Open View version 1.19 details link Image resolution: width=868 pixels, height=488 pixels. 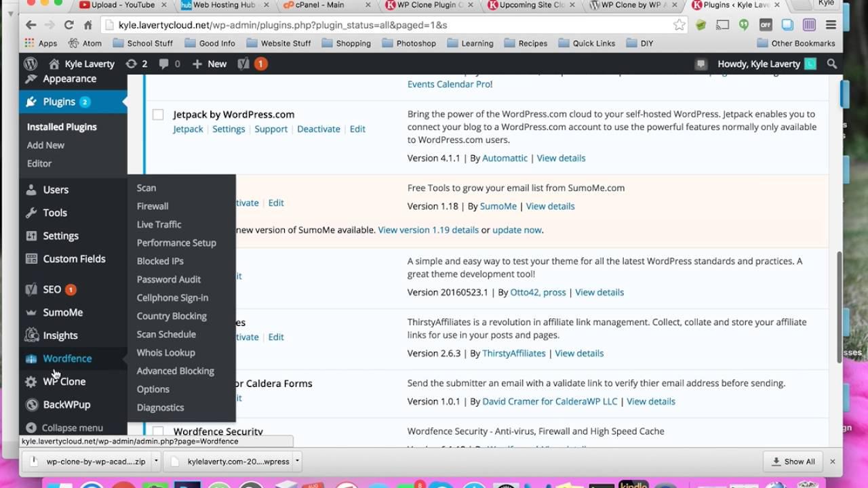tap(429, 230)
